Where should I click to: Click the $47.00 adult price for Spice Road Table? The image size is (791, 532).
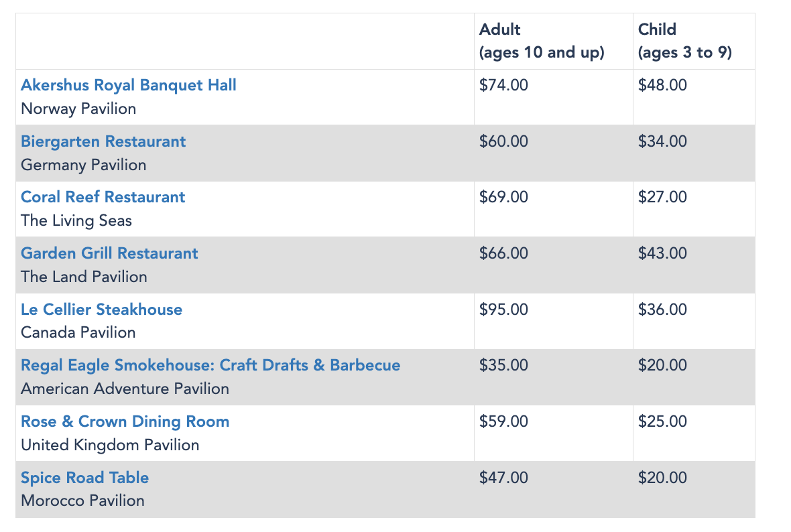503,478
